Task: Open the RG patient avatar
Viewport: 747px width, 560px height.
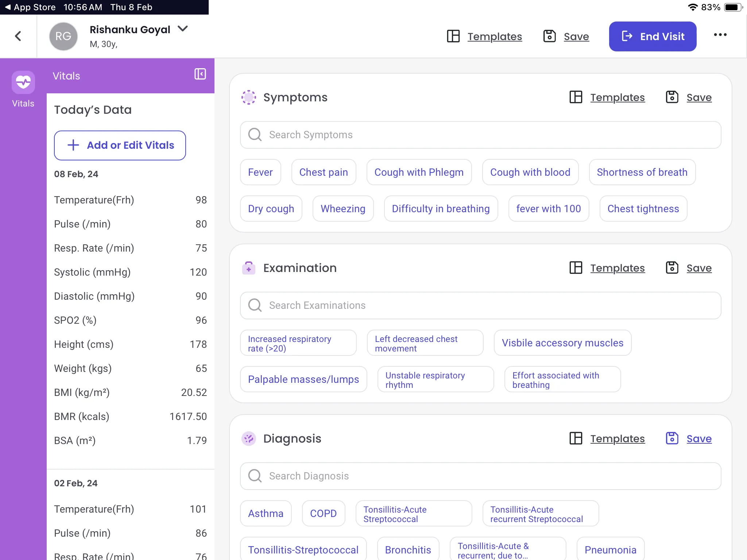Action: [x=63, y=36]
